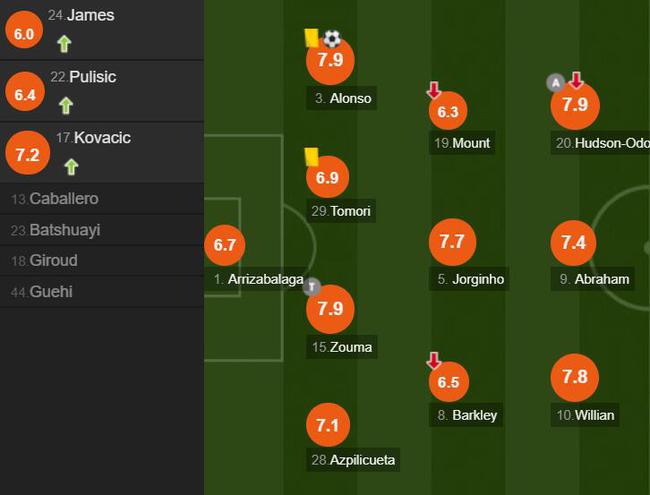
Task: Click the green sub-on arrow under James
Action: click(64, 44)
